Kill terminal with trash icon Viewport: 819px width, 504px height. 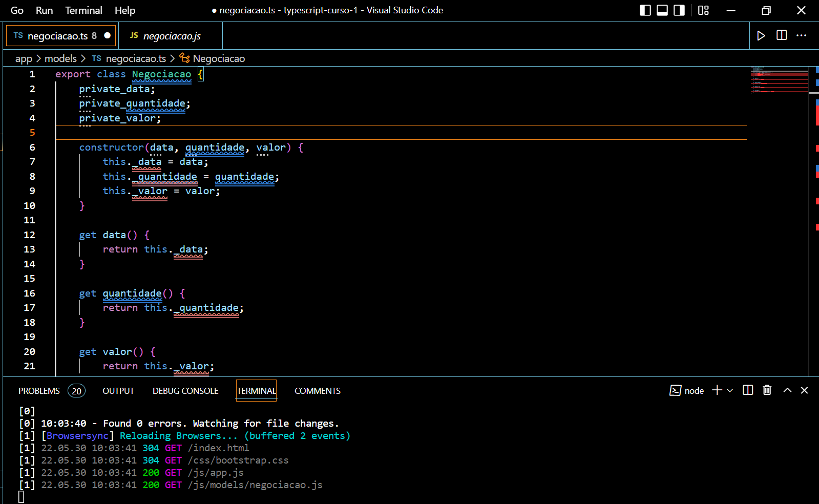[x=767, y=390]
